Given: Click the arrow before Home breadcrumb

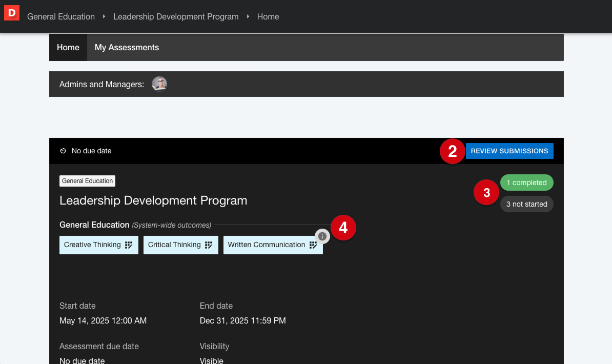Looking at the screenshot, I should tap(248, 16).
